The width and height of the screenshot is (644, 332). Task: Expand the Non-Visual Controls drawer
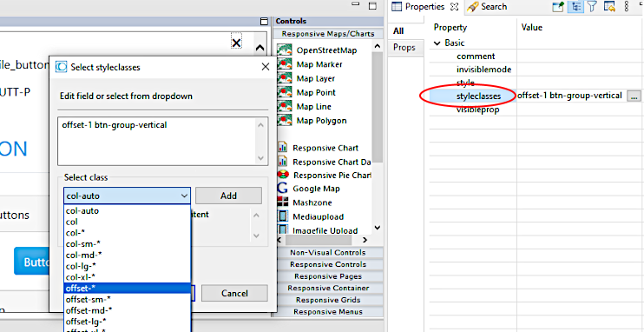[x=328, y=252]
